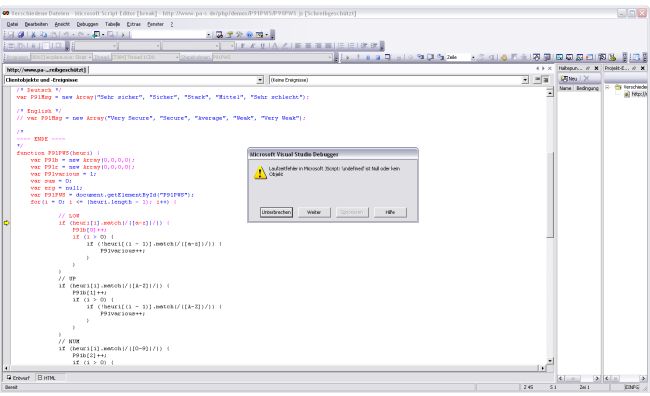Click the Step Into debug icon

420,57
